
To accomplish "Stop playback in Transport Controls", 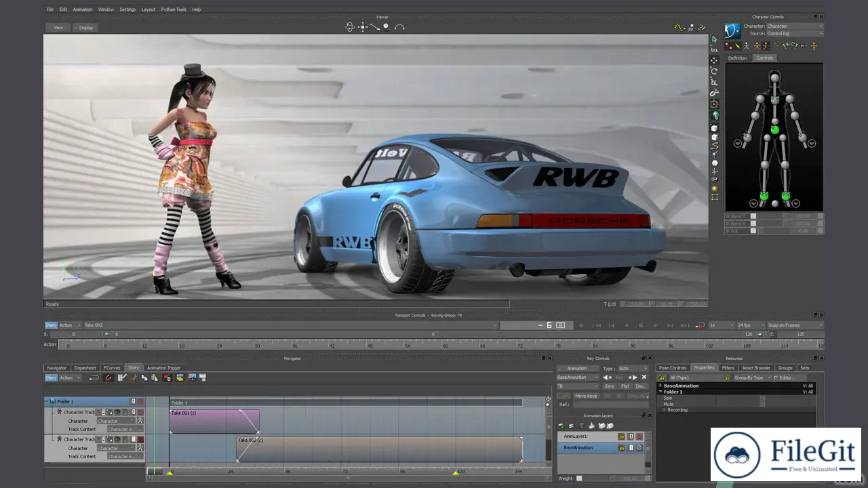I will 641,325.
